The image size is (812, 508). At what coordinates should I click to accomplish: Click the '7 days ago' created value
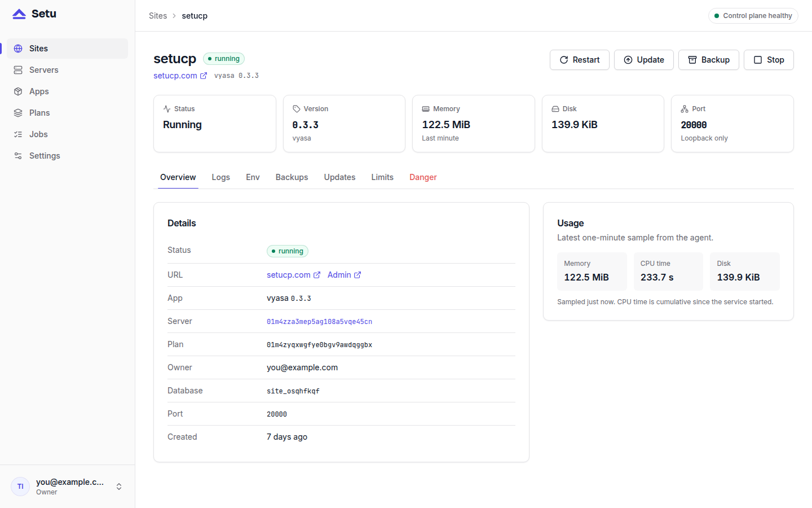[x=287, y=437]
